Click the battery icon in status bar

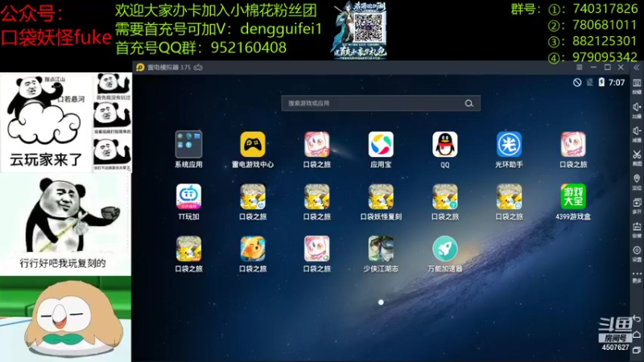pos(601,82)
